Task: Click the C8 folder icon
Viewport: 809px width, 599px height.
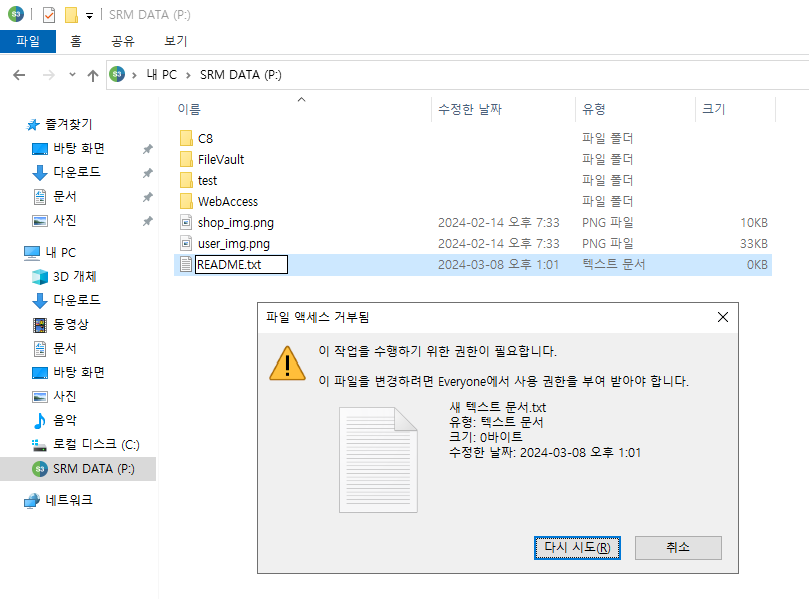Action: tap(186, 138)
